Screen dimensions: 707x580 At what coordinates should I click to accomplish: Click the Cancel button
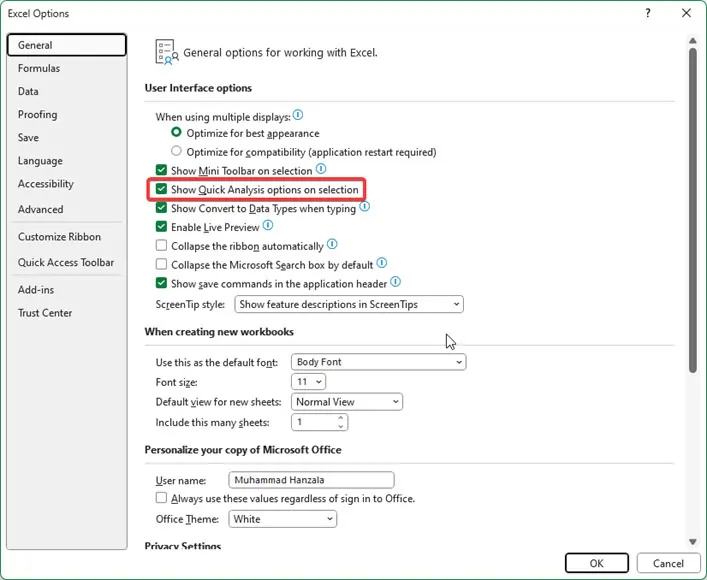pos(668,563)
